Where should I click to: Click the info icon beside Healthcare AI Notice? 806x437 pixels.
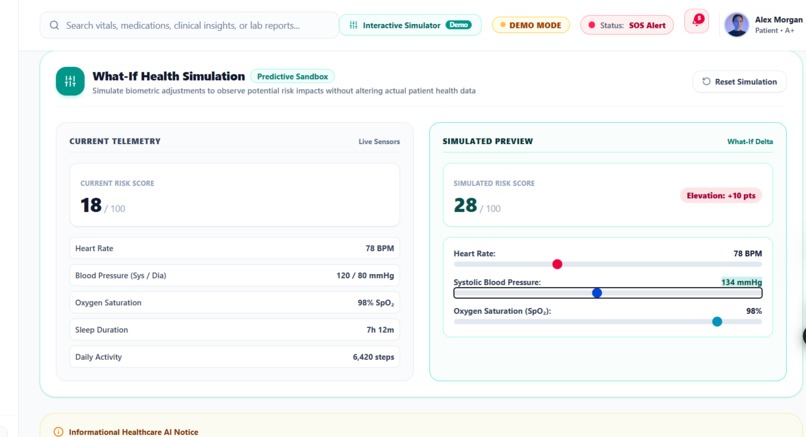click(59, 432)
